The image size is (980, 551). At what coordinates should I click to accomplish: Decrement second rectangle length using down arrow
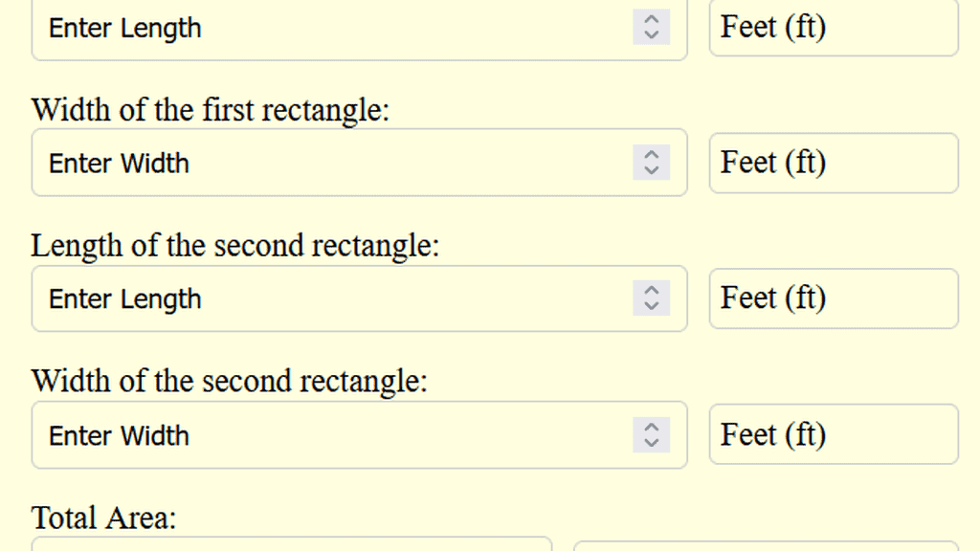tap(651, 307)
